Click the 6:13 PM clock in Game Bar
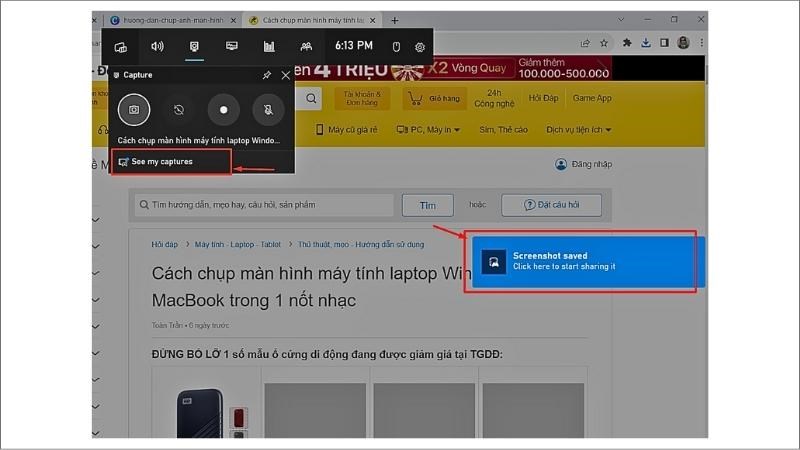Screen dimensions: 800x450 [x=354, y=46]
